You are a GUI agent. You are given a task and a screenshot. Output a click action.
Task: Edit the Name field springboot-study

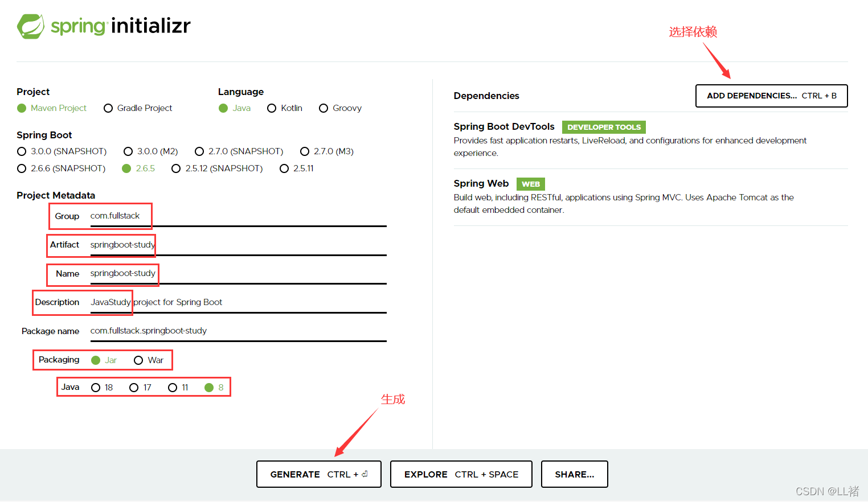238,273
